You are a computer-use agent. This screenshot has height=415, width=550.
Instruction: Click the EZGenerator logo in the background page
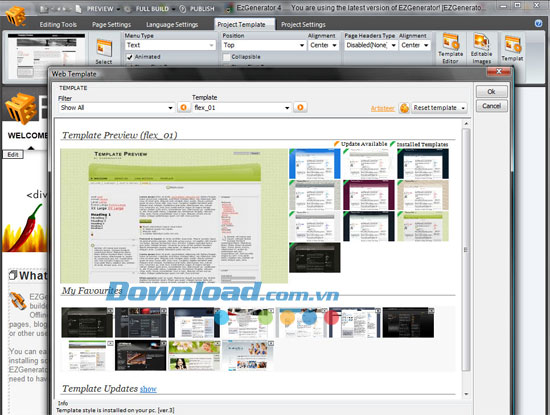point(21,108)
